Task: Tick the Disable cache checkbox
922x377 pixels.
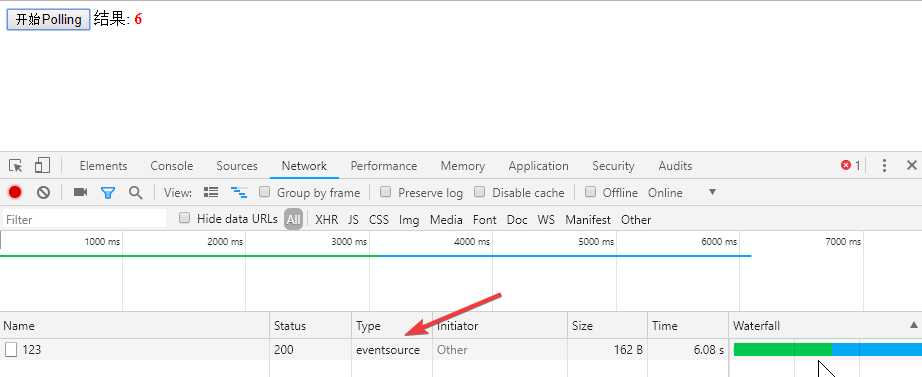Action: coord(480,192)
